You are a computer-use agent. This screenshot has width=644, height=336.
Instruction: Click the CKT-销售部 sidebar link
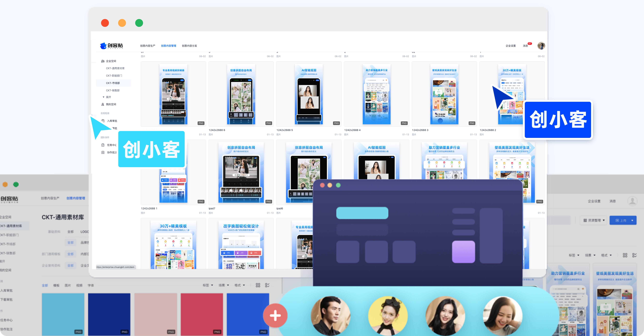(113, 90)
